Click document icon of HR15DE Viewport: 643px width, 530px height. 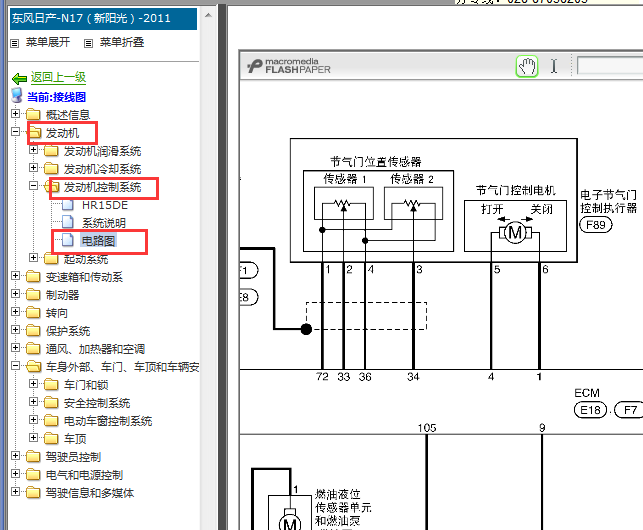tap(68, 204)
